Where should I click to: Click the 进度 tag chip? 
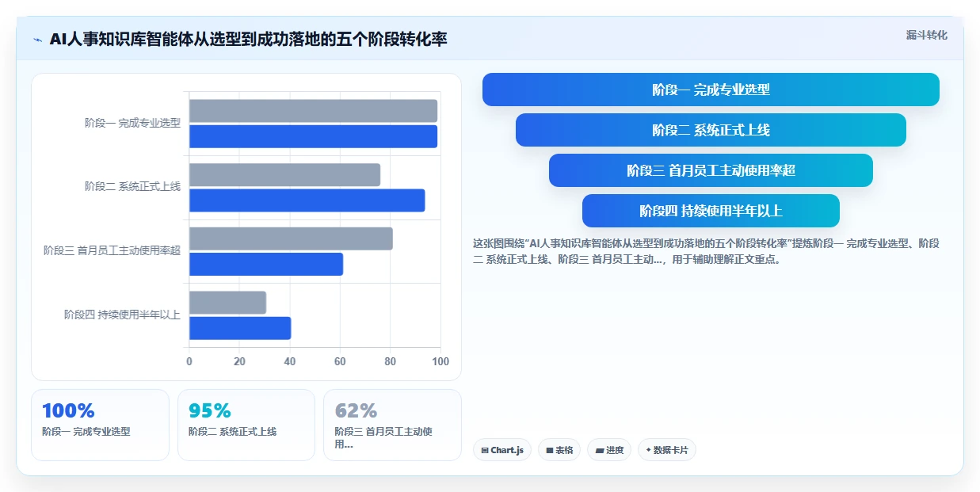[x=609, y=450]
